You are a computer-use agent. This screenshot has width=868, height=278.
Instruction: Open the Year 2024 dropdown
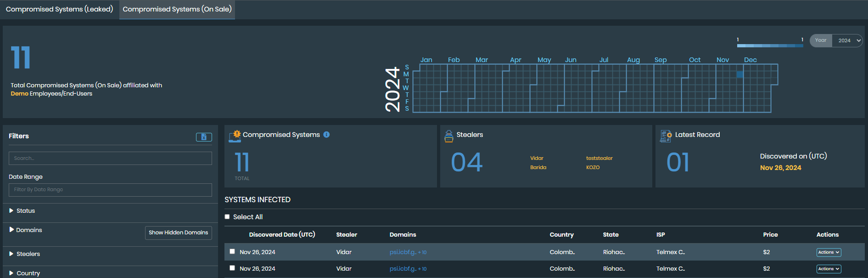click(847, 40)
